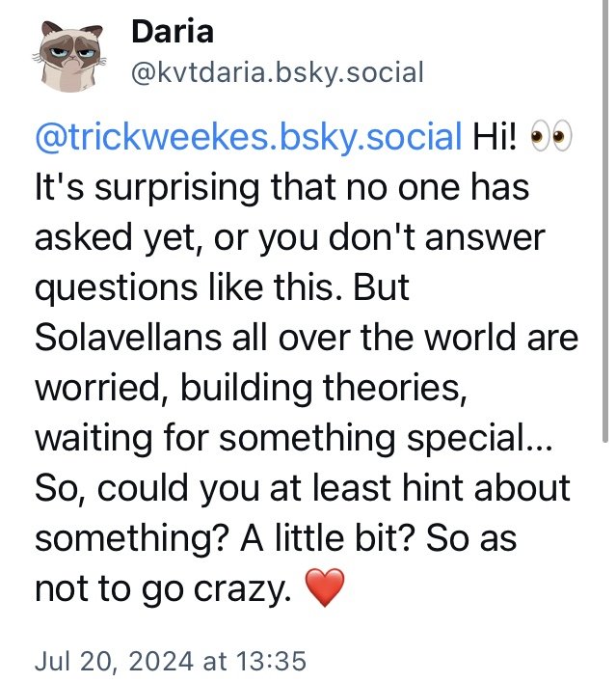The height and width of the screenshot is (682, 616).
Task: Follow the @trickweekes.bsky.social mention link
Action: (248, 136)
